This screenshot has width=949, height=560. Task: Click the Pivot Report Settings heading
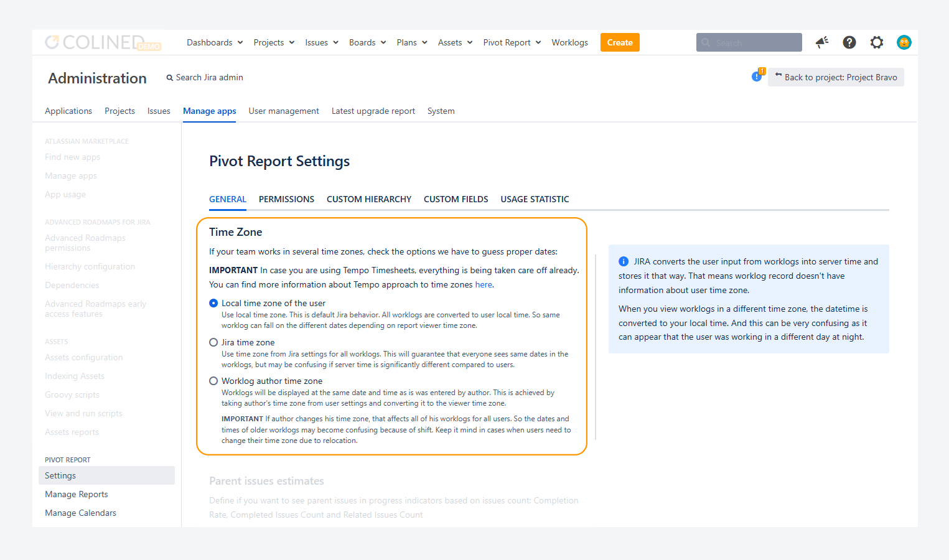(x=279, y=161)
